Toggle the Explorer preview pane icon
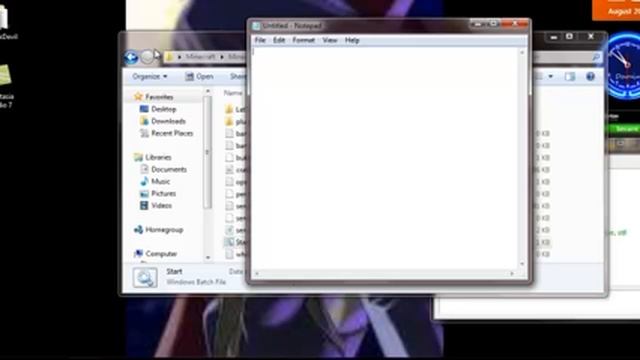Image resolution: width=640 pixels, height=360 pixels. [x=570, y=76]
